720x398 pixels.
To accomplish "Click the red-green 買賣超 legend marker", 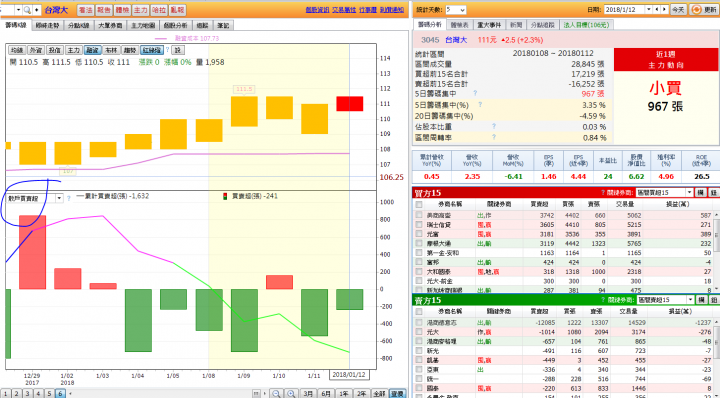I will [x=225, y=196].
